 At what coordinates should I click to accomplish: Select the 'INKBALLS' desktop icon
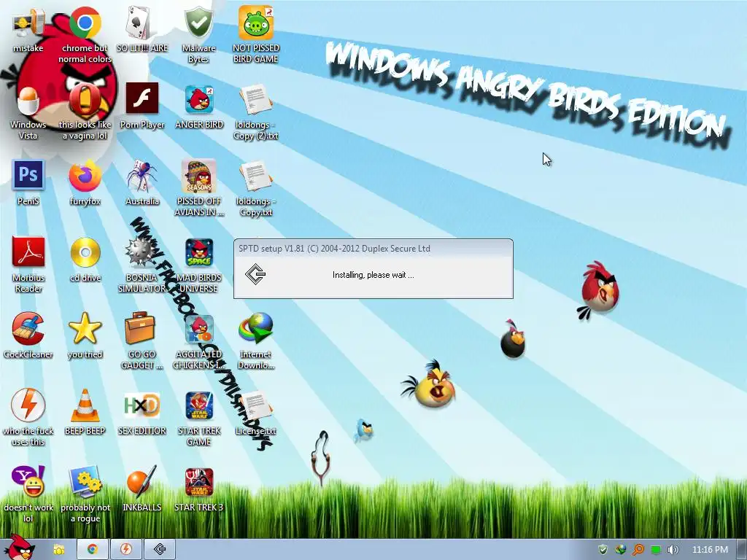pos(142,489)
